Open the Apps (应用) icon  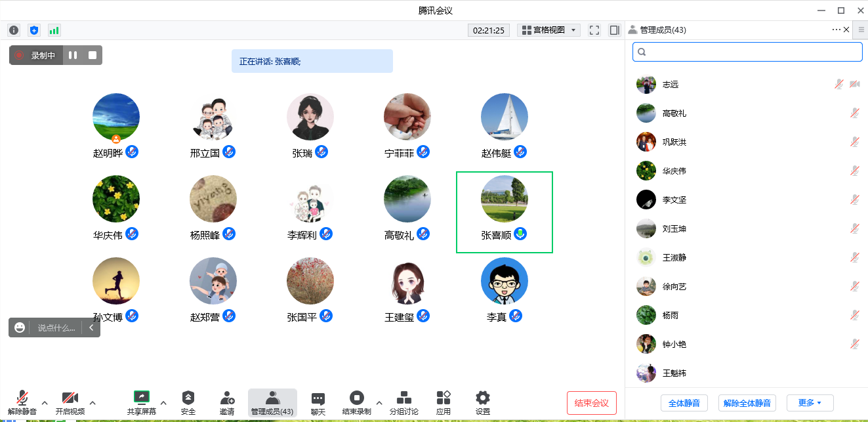[x=444, y=402]
